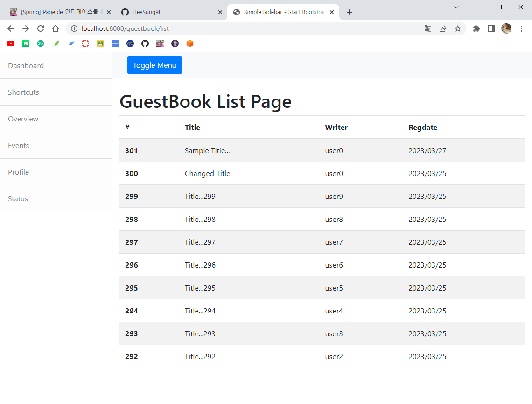Go forward to the next page
532x404 pixels.
[26, 28]
